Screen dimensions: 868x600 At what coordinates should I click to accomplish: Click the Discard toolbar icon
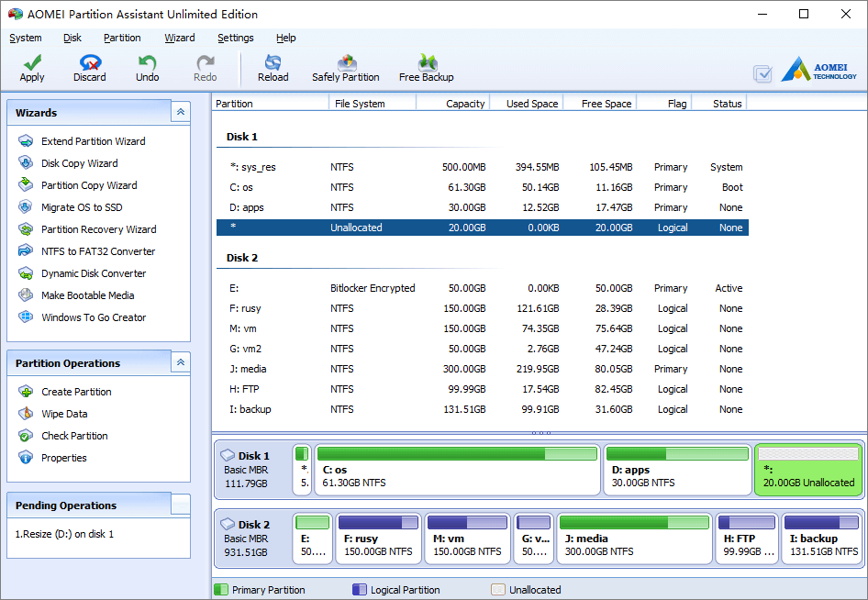tap(90, 62)
